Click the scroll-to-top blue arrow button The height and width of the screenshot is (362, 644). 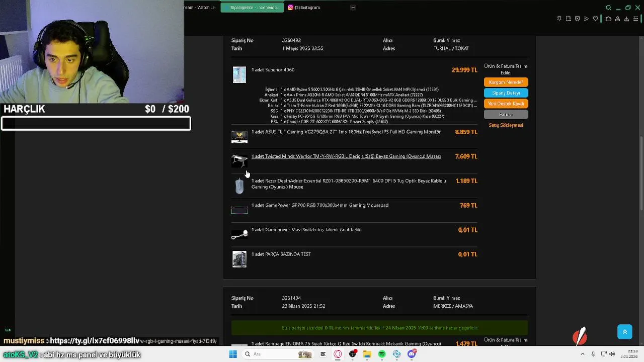pos(625,332)
